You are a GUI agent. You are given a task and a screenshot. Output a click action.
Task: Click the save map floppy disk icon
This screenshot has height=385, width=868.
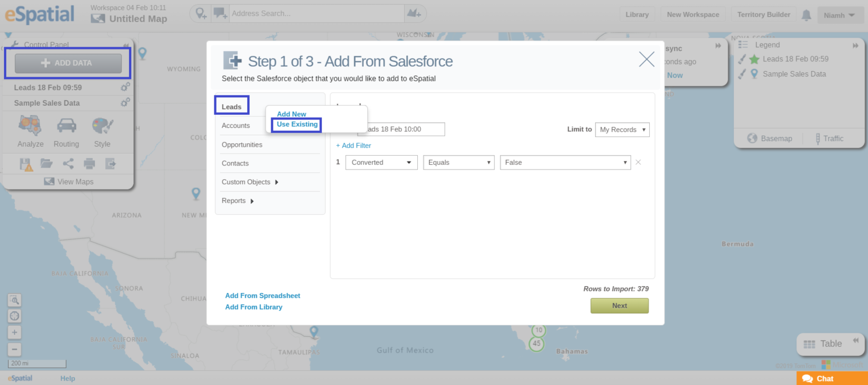point(26,164)
